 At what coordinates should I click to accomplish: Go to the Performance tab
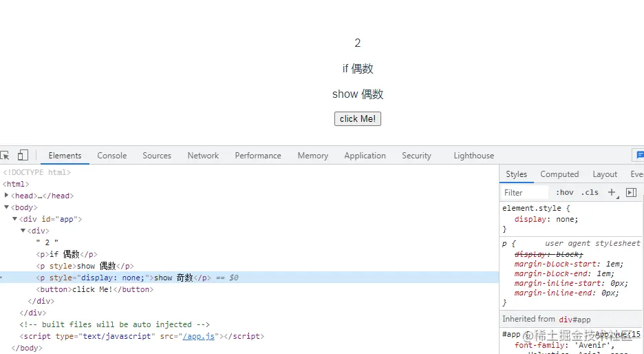pyautogui.click(x=258, y=156)
